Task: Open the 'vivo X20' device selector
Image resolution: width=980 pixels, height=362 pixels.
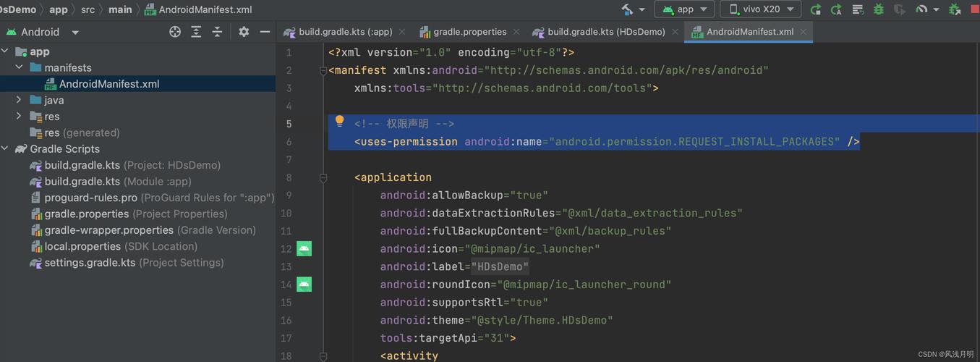Action: pyautogui.click(x=760, y=9)
